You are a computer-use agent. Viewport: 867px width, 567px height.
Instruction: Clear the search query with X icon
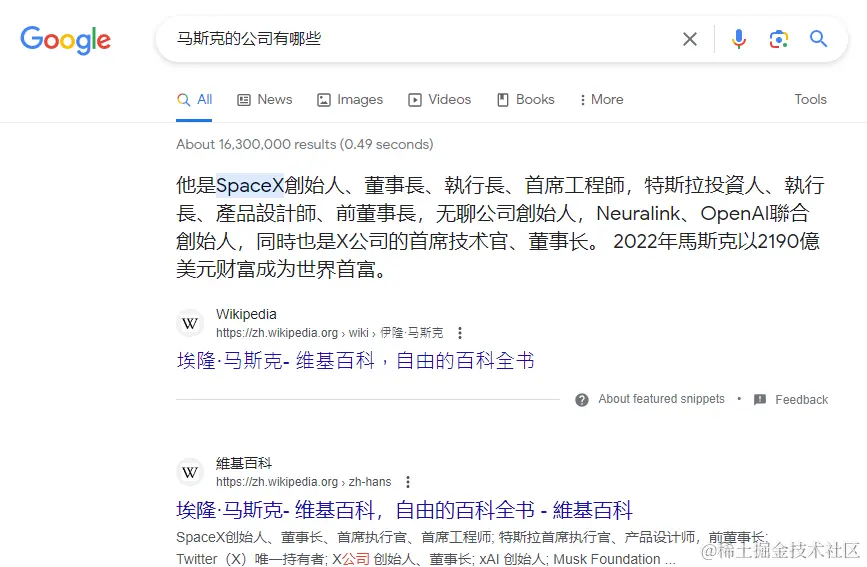pos(690,39)
